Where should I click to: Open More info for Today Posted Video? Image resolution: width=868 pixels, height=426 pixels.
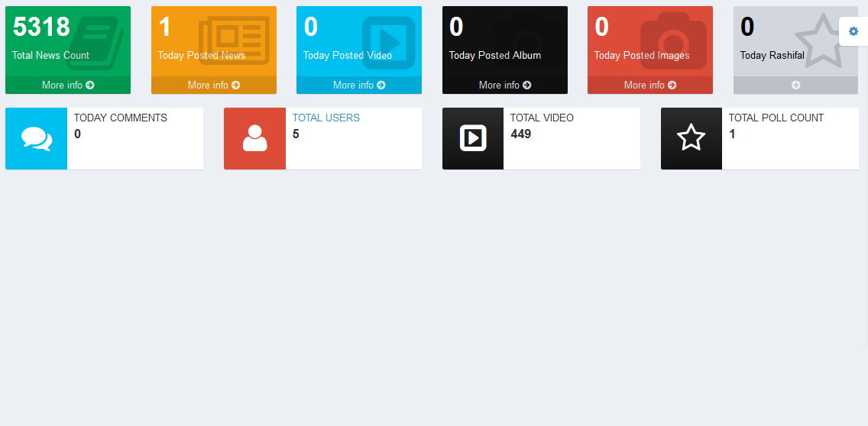tap(359, 86)
